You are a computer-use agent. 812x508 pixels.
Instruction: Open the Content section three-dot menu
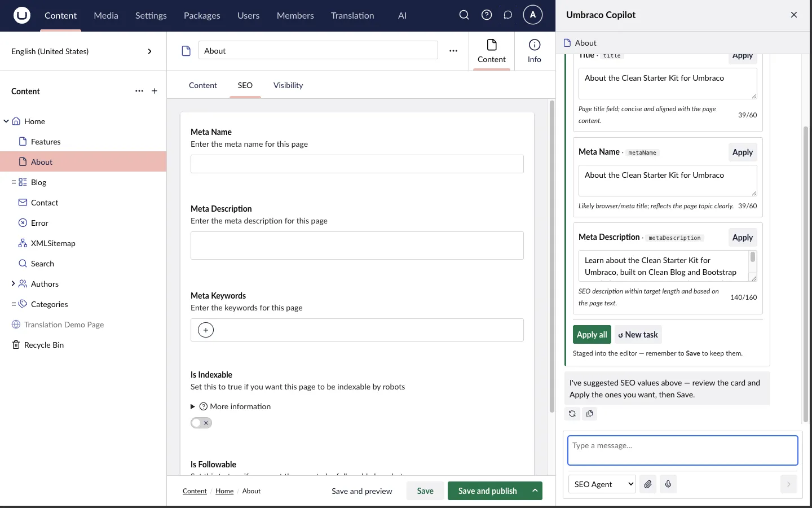[139, 91]
